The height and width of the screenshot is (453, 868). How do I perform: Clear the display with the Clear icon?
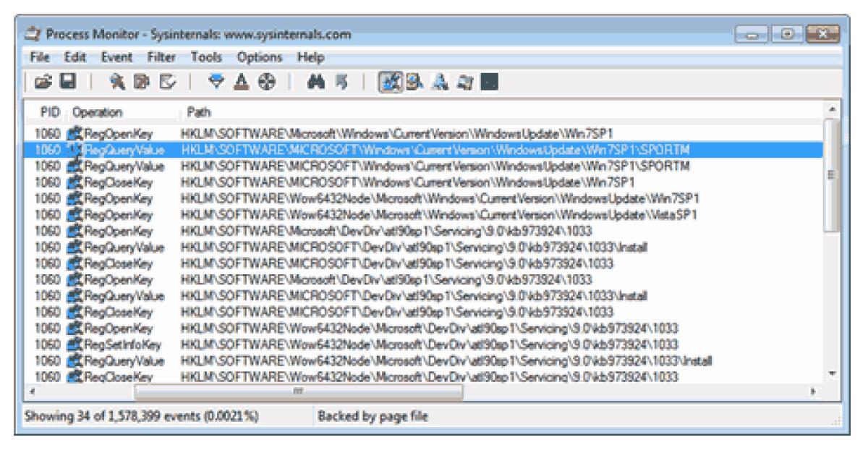[x=168, y=83]
